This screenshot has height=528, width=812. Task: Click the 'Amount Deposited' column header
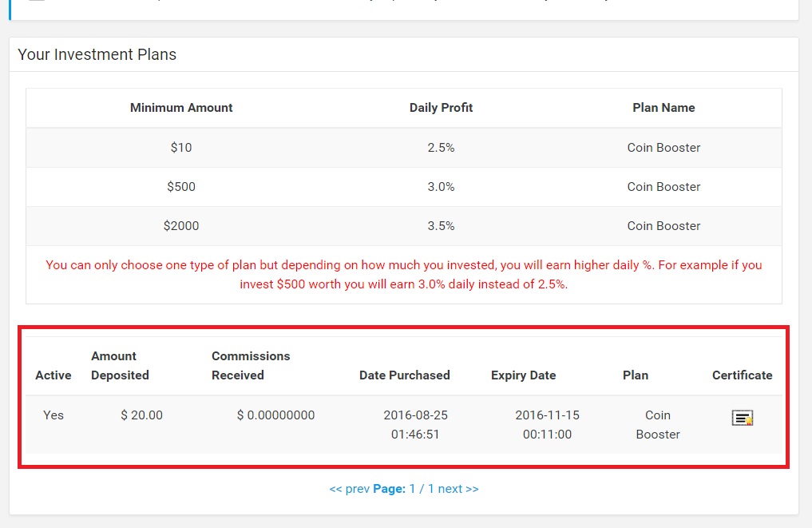click(x=120, y=366)
